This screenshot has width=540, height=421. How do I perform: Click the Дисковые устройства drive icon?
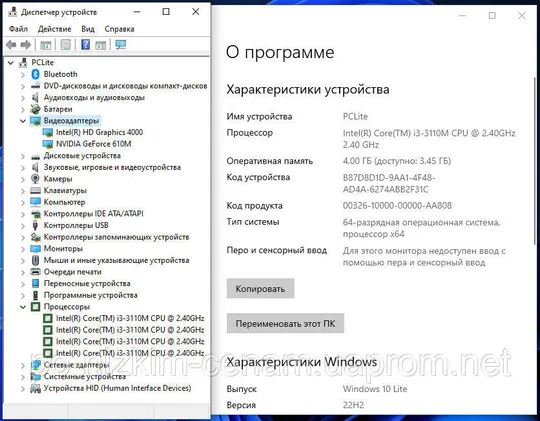(x=35, y=157)
